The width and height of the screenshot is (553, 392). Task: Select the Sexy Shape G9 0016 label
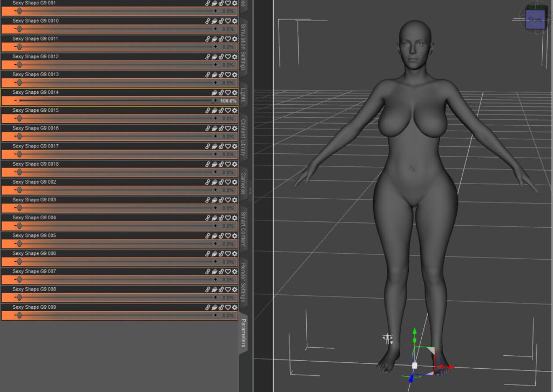[36, 129]
